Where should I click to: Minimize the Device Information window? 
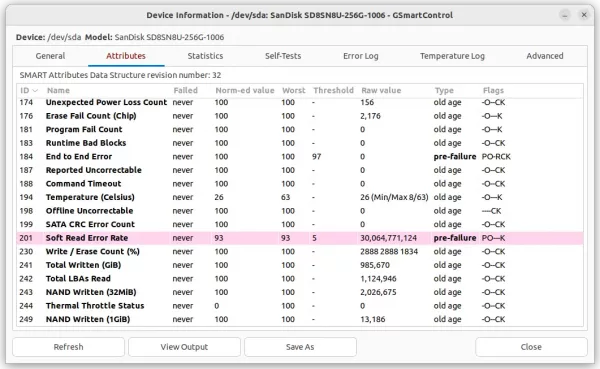(x=565, y=15)
